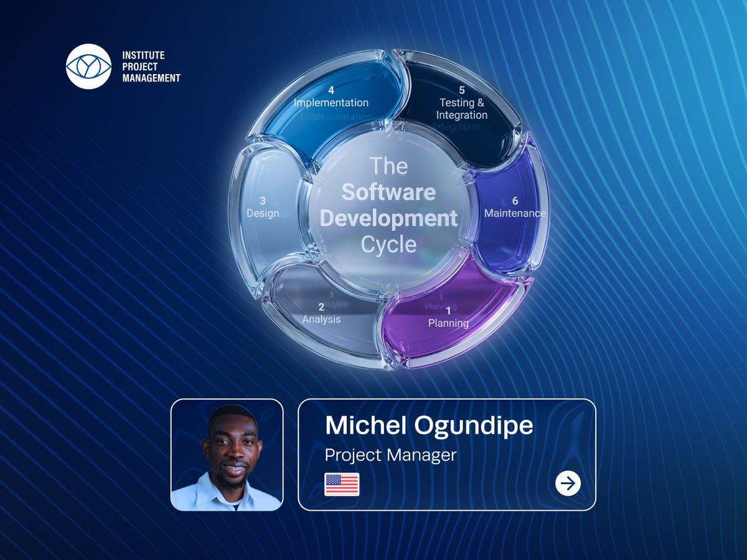Click the 'Software Development' center title
The height and width of the screenshot is (560, 747).
tap(388, 205)
